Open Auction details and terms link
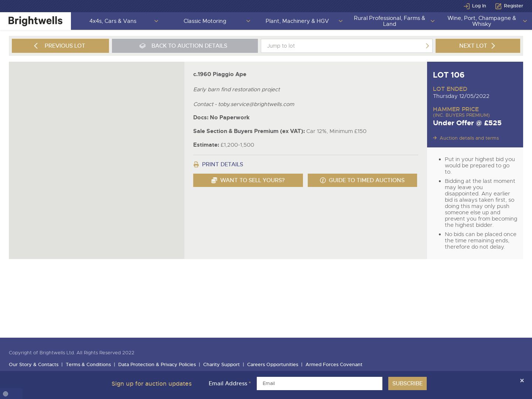This screenshot has width=532, height=399. (469, 138)
